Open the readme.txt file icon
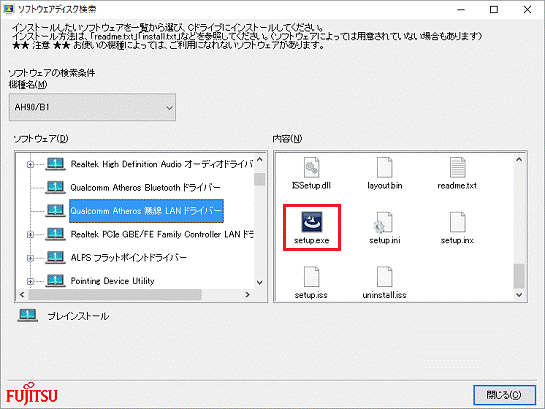 tap(457, 167)
